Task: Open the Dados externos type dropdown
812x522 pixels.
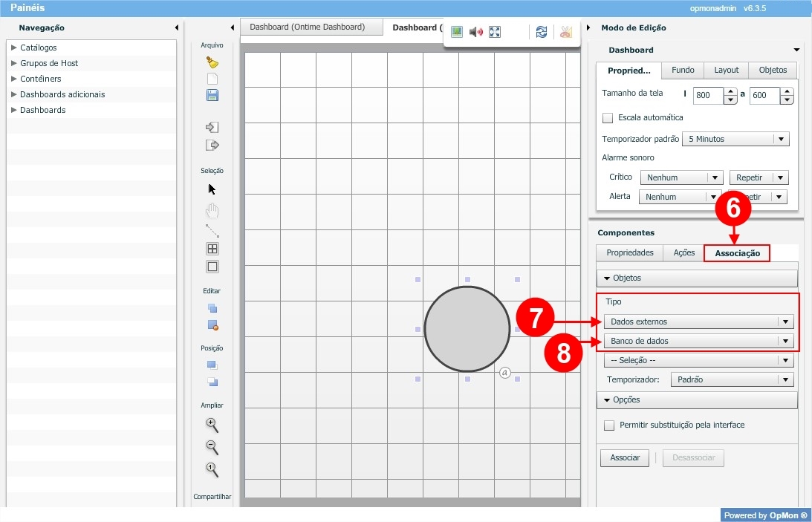Action: (698, 322)
